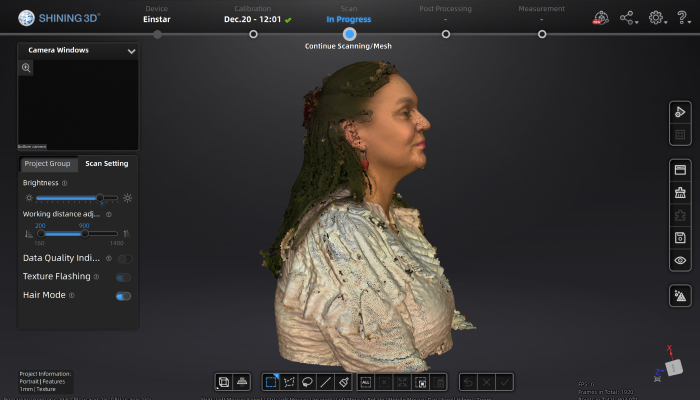Open the help question mark dropdown
The height and width of the screenshot is (400, 700).
point(683,18)
